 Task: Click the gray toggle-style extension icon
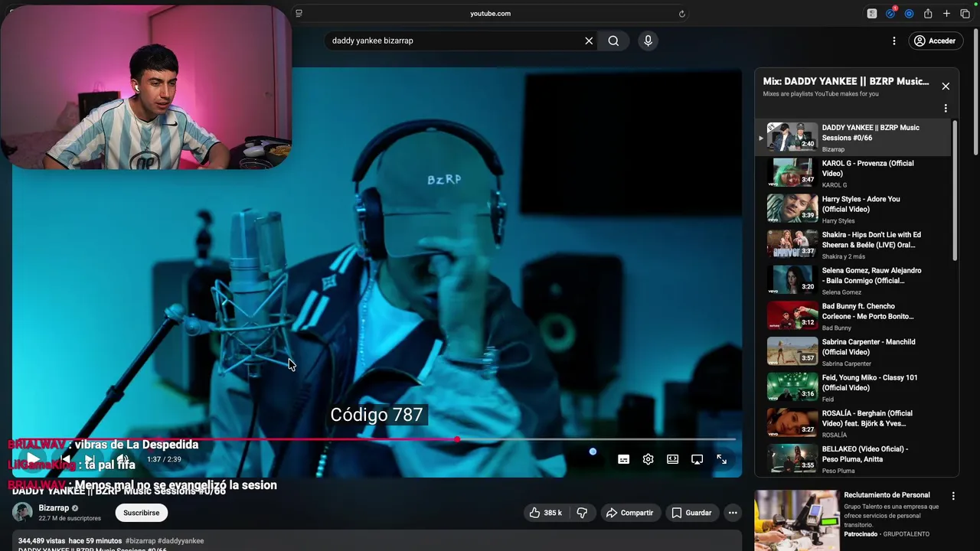pyautogui.click(x=872, y=13)
